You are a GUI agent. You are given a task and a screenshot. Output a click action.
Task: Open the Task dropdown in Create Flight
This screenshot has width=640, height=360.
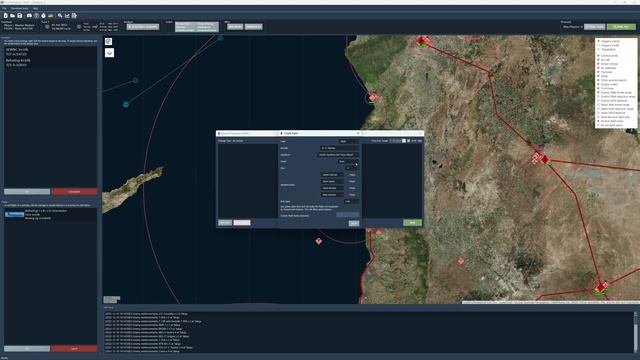click(349, 141)
